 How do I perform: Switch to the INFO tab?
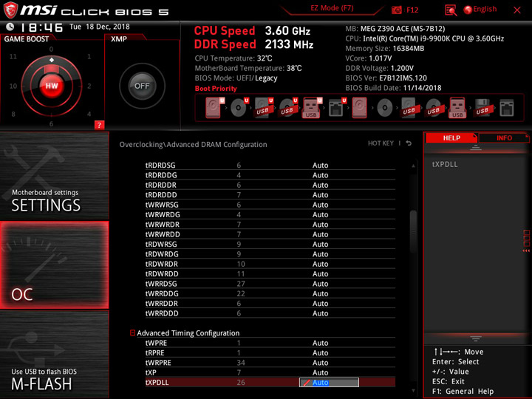[503, 137]
